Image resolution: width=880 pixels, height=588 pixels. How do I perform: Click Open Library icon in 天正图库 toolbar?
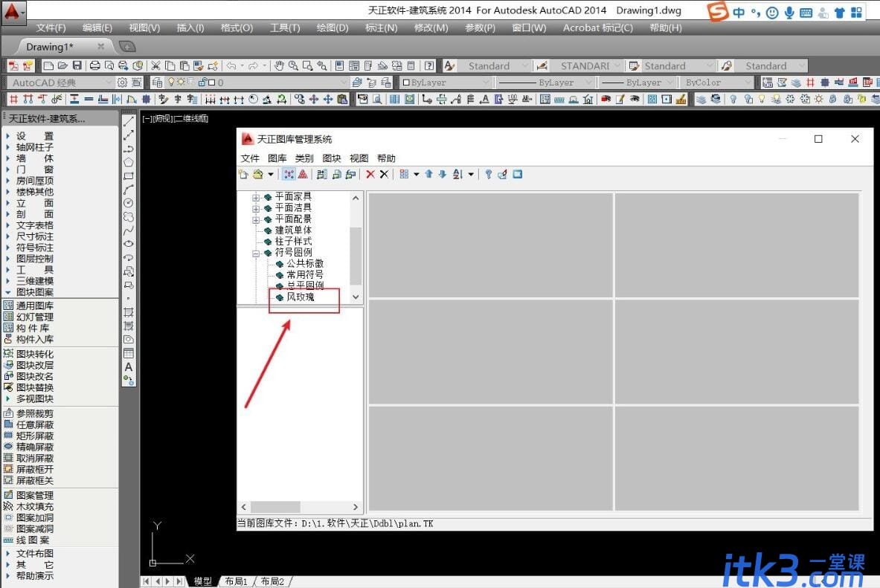pyautogui.click(x=257, y=175)
